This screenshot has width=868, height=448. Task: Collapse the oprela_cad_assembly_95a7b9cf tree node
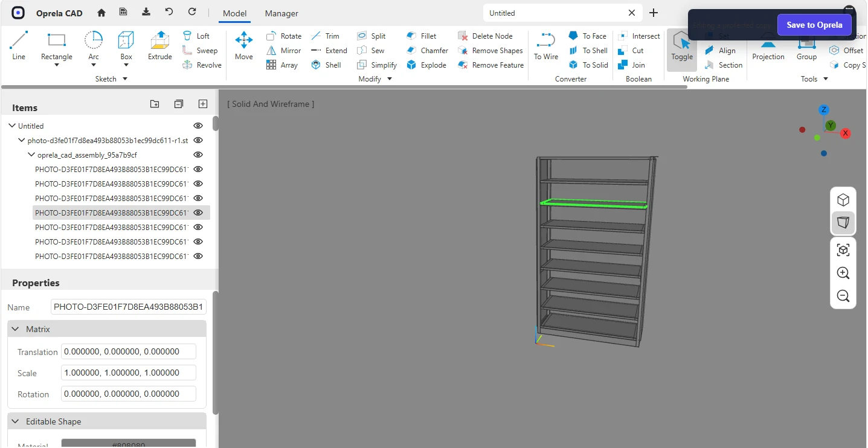coord(31,155)
